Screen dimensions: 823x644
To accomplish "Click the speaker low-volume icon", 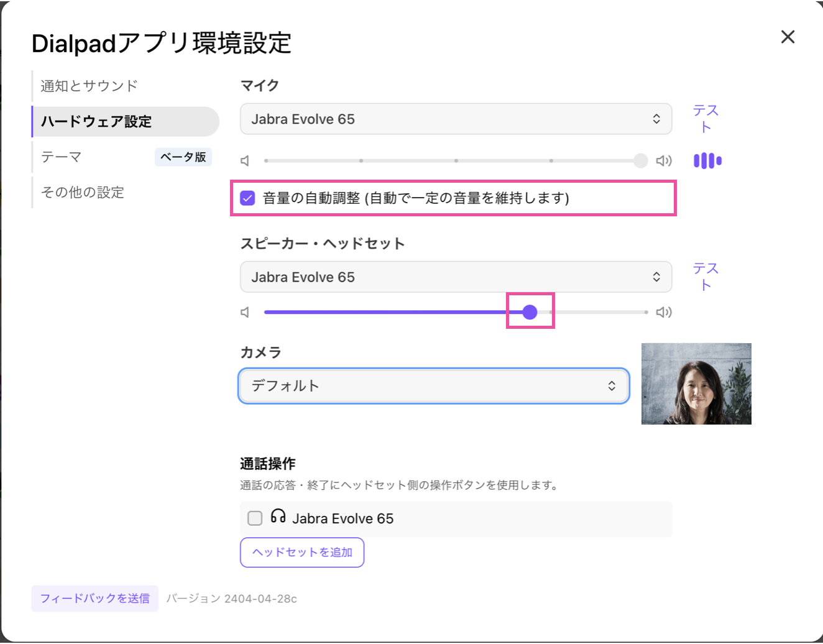I will tap(245, 312).
